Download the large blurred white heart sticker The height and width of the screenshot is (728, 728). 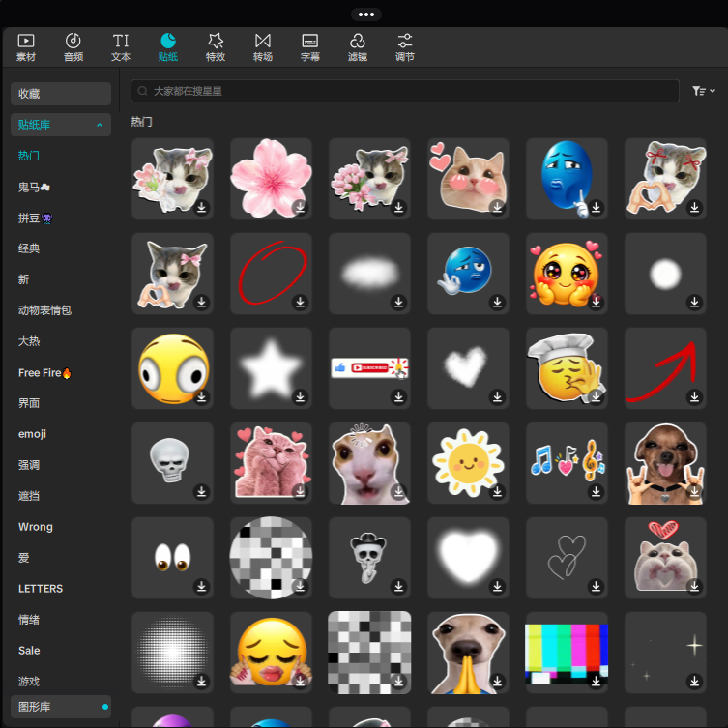[497, 587]
